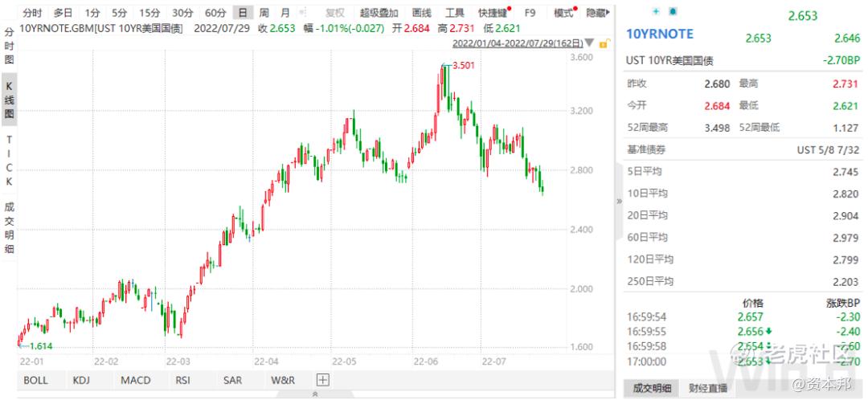Collapse the right quote panel using » handle
This screenshot has height=404, width=868.
(619, 201)
